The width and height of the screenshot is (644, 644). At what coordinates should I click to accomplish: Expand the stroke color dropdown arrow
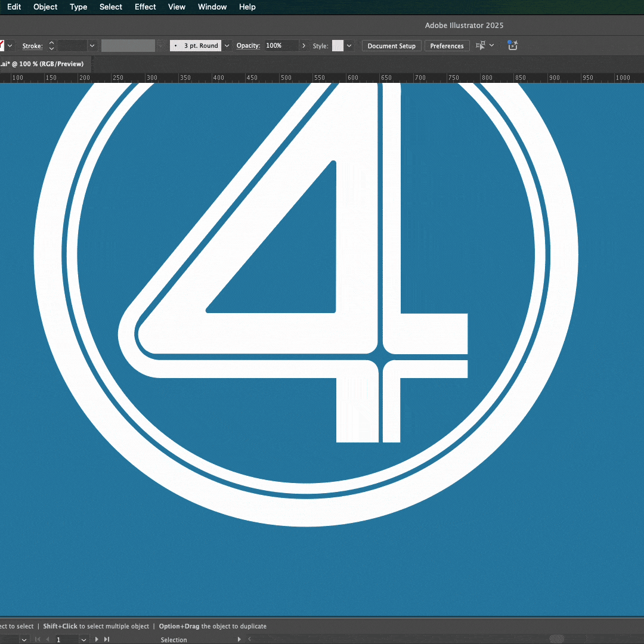[10, 45]
